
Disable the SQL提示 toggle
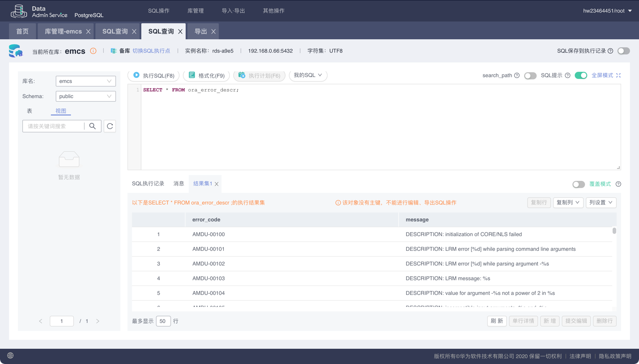(x=581, y=76)
